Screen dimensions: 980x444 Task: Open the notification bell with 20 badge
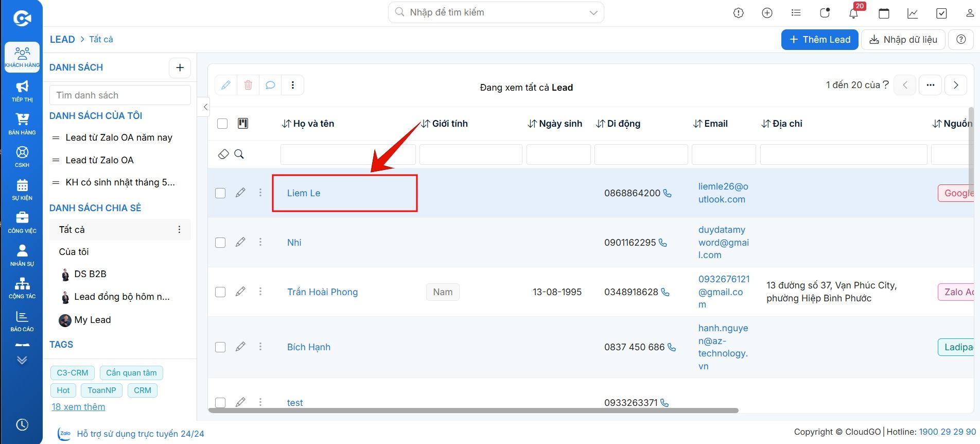coord(854,12)
